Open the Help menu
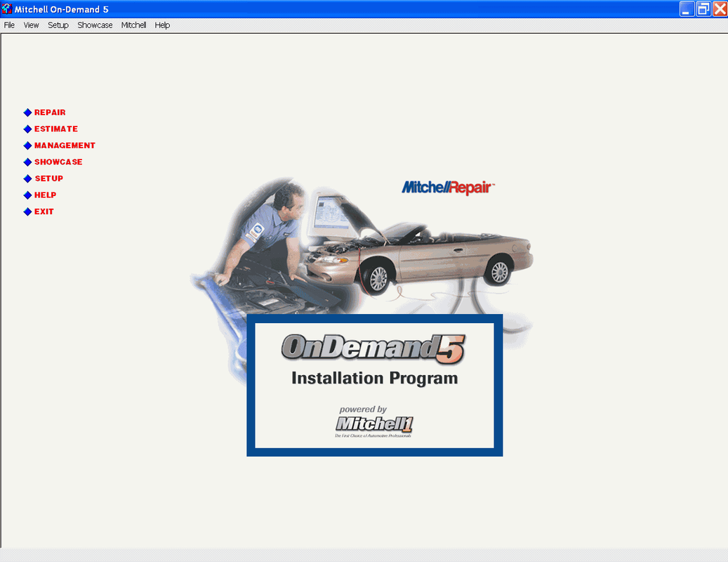The width and height of the screenshot is (728, 562). point(162,25)
